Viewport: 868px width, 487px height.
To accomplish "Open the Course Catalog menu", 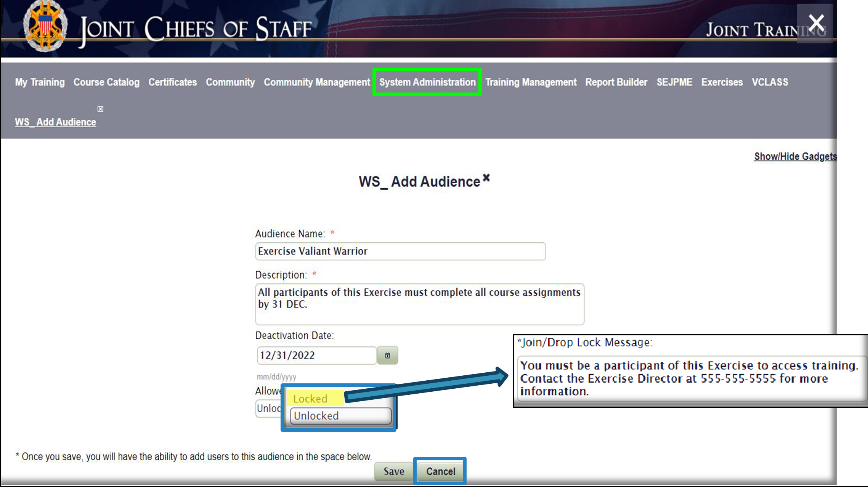I will pyautogui.click(x=106, y=82).
